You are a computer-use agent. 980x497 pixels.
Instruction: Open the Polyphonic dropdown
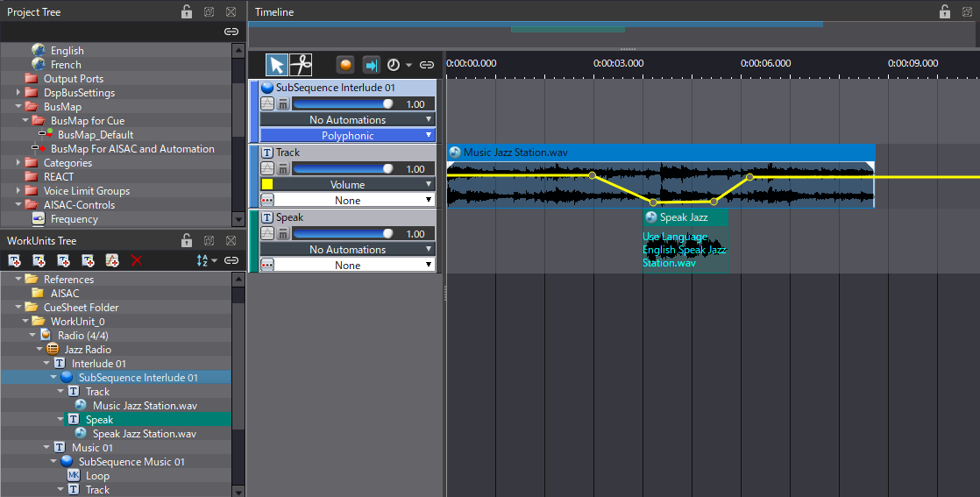click(x=347, y=135)
